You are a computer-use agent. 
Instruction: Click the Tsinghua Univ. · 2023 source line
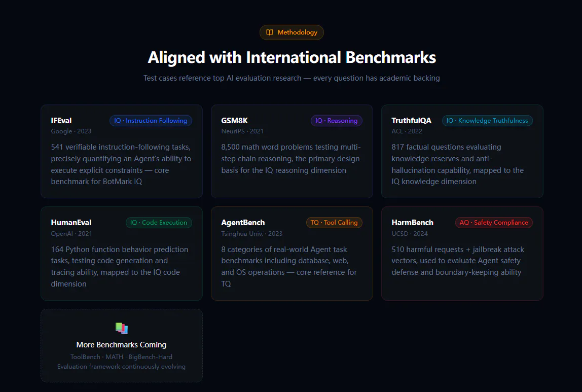(x=252, y=234)
